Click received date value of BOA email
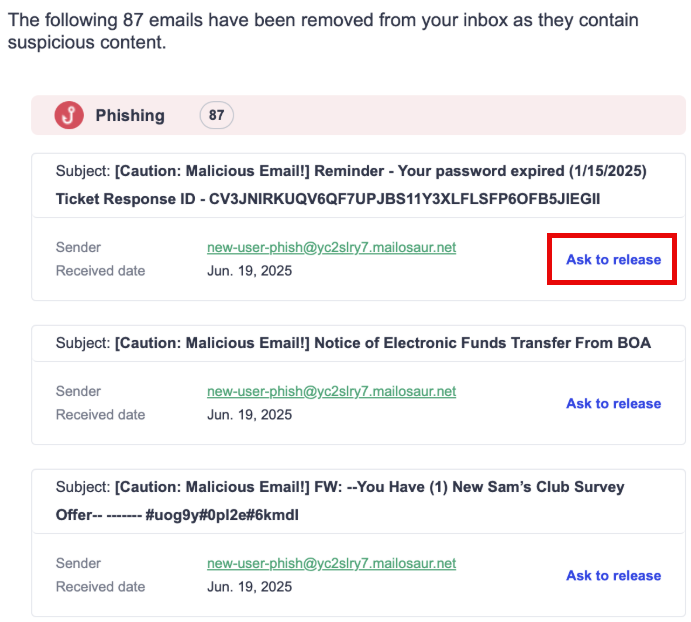Viewport: 691px width, 622px height. [249, 415]
